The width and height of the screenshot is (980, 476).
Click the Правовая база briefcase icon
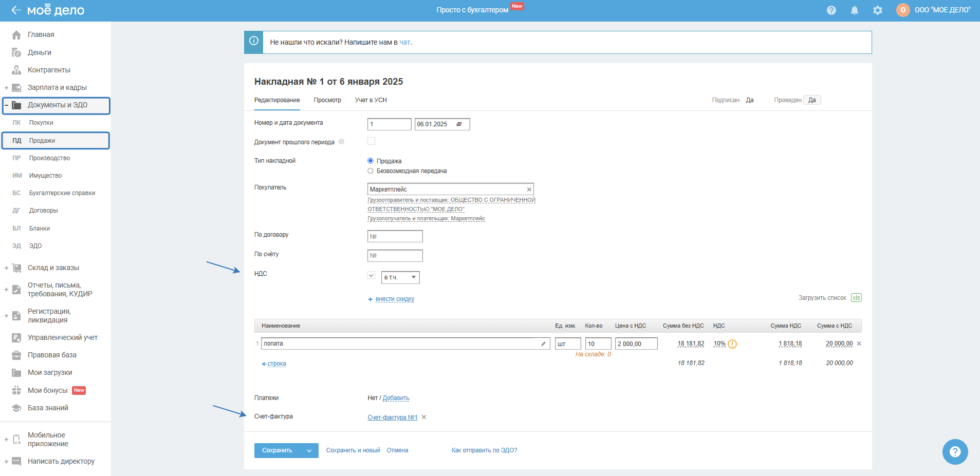pyautogui.click(x=16, y=355)
